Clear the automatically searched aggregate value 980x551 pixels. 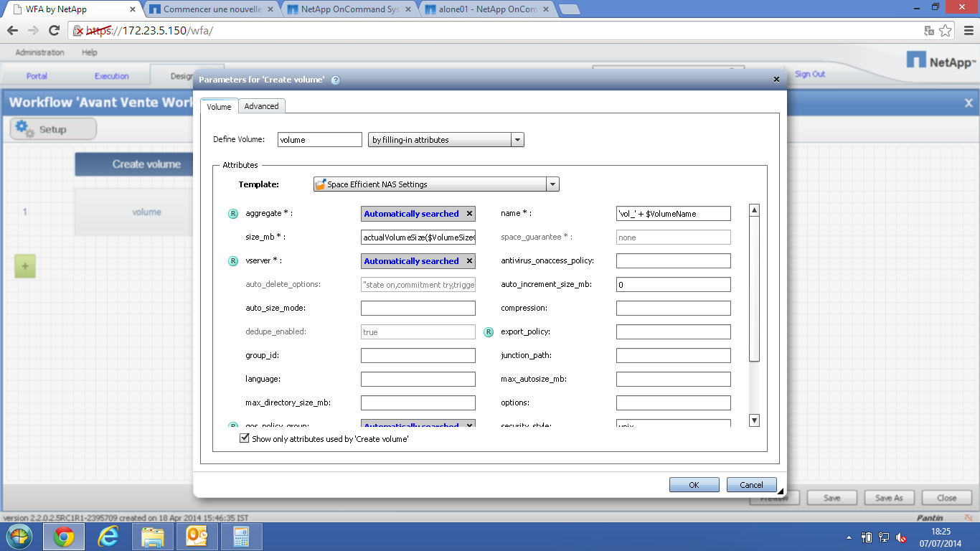point(469,214)
